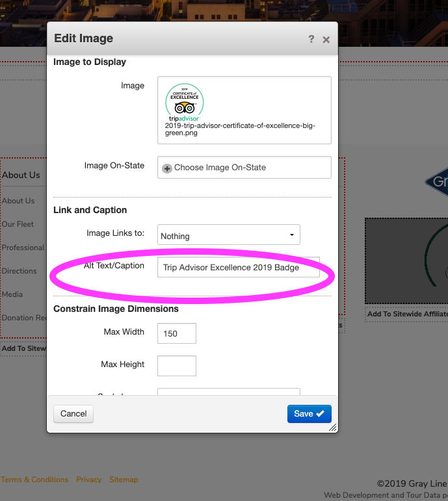448x501 pixels.
Task: Open help via the question mark icon
Action: pos(311,39)
